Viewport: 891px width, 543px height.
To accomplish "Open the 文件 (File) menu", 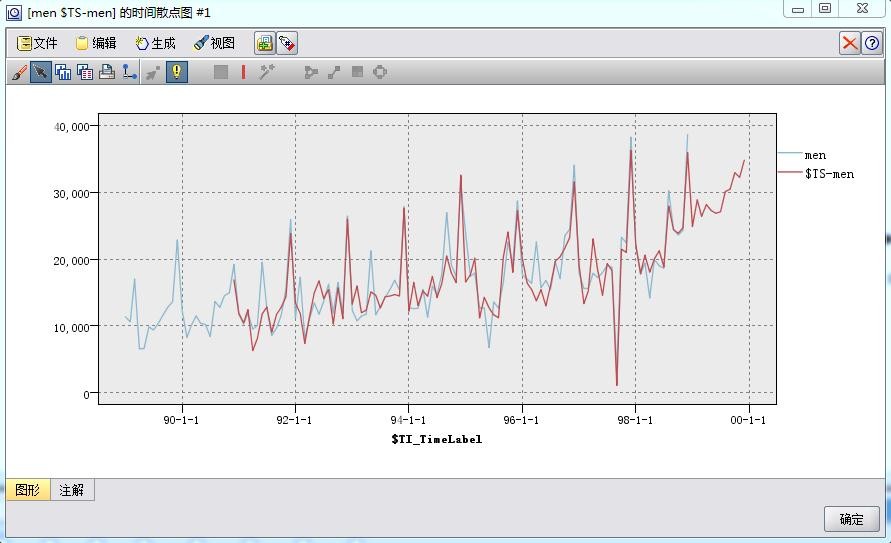I will coord(37,43).
